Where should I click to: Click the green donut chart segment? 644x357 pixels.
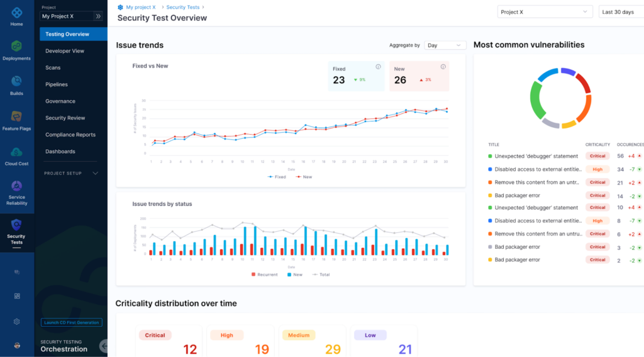coord(536,99)
